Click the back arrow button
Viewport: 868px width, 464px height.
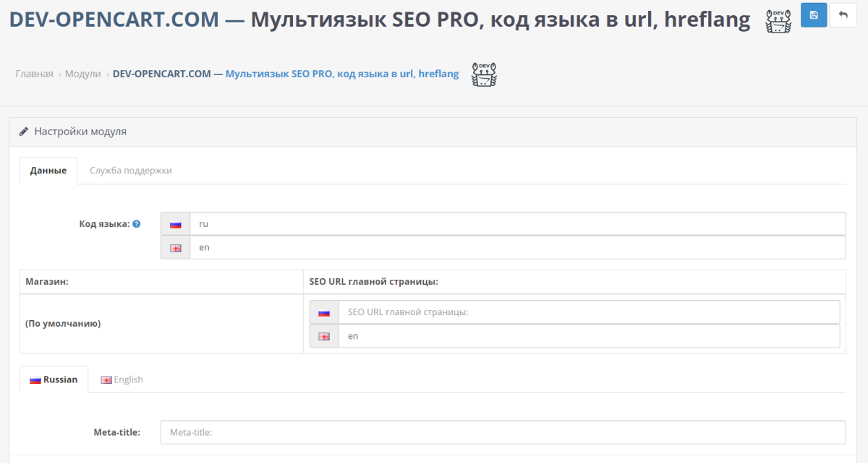(x=843, y=15)
